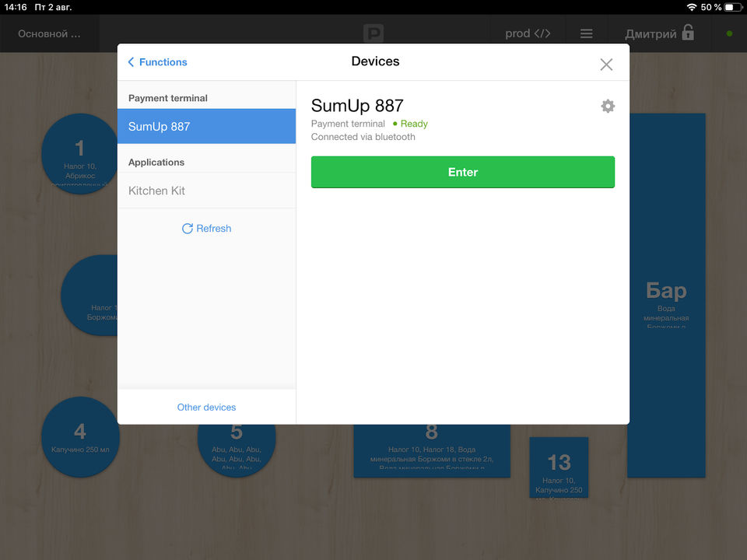Click the P logo in top bar
Image resolution: width=747 pixels, height=560 pixels.
(373, 33)
